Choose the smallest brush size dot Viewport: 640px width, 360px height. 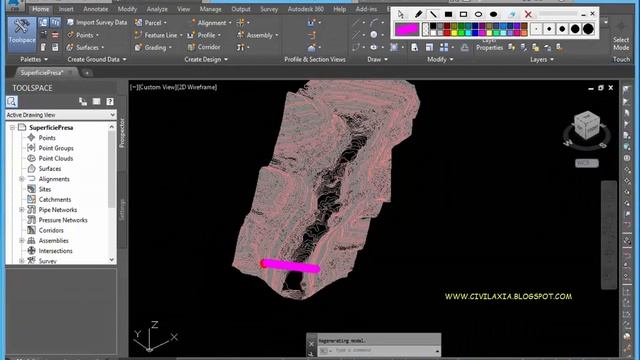[536, 29]
